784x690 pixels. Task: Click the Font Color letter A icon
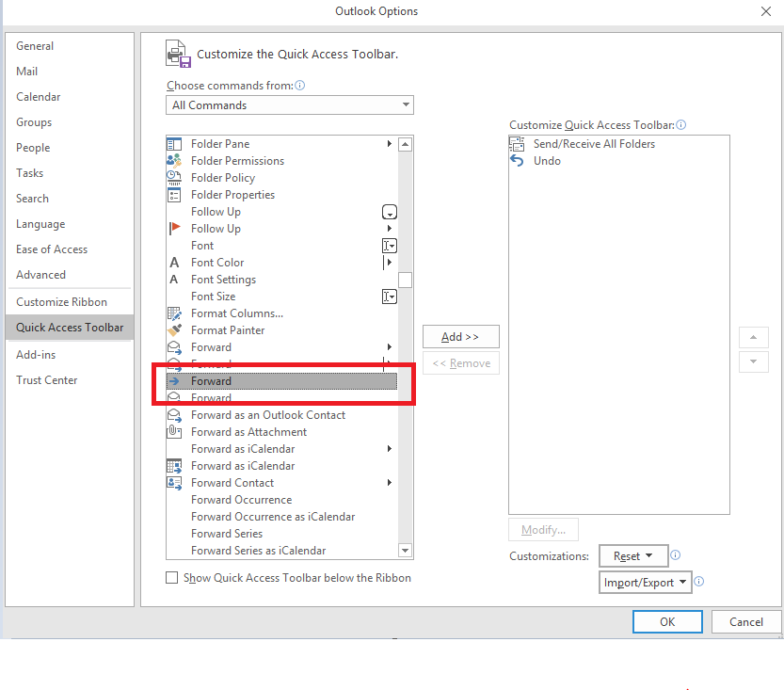pos(174,263)
